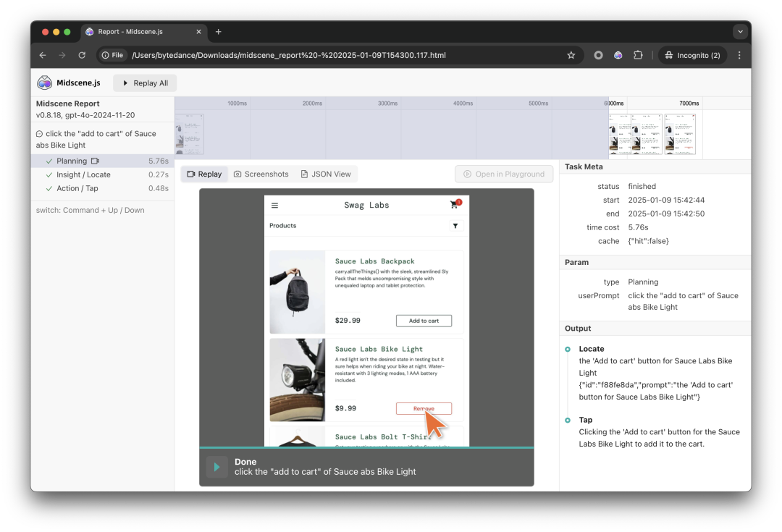Switch to the JSON View tab
Image resolution: width=782 pixels, height=532 pixels.
tap(327, 174)
